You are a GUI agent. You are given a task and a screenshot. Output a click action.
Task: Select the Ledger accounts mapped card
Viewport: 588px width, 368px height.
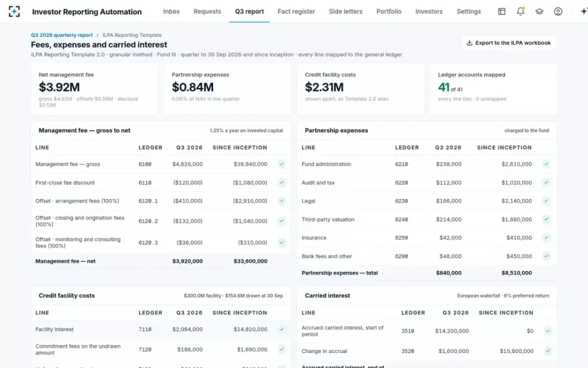coord(493,89)
